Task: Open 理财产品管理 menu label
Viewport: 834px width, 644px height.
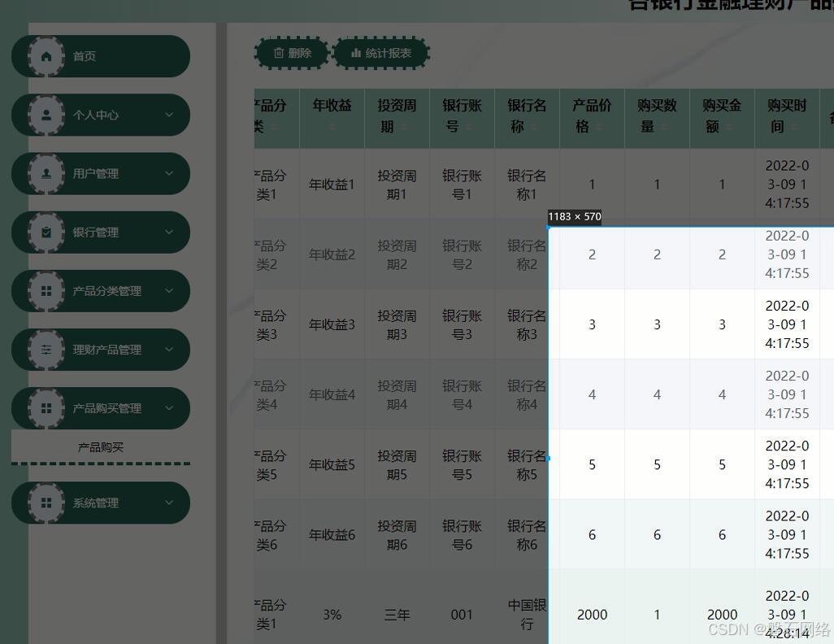Action: [107, 350]
